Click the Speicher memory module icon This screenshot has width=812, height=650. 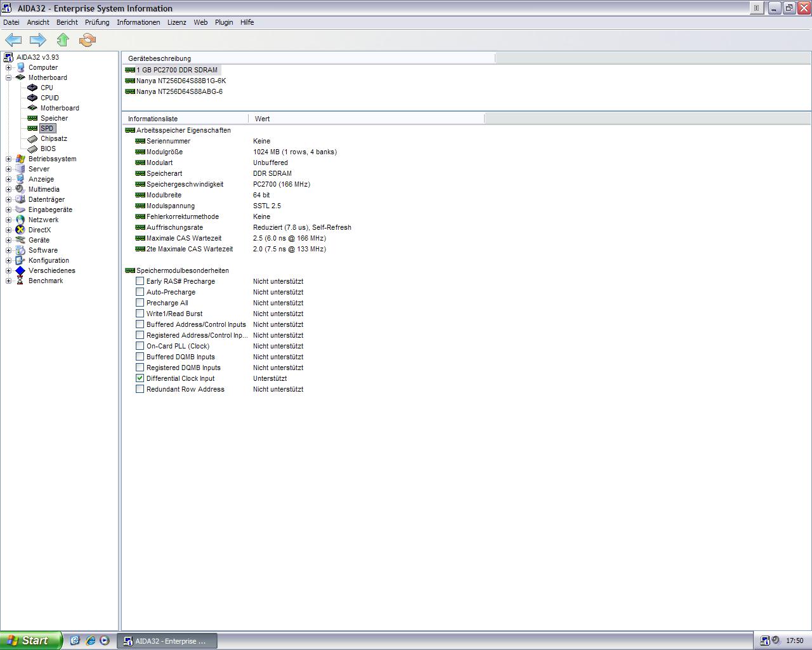tap(32, 118)
